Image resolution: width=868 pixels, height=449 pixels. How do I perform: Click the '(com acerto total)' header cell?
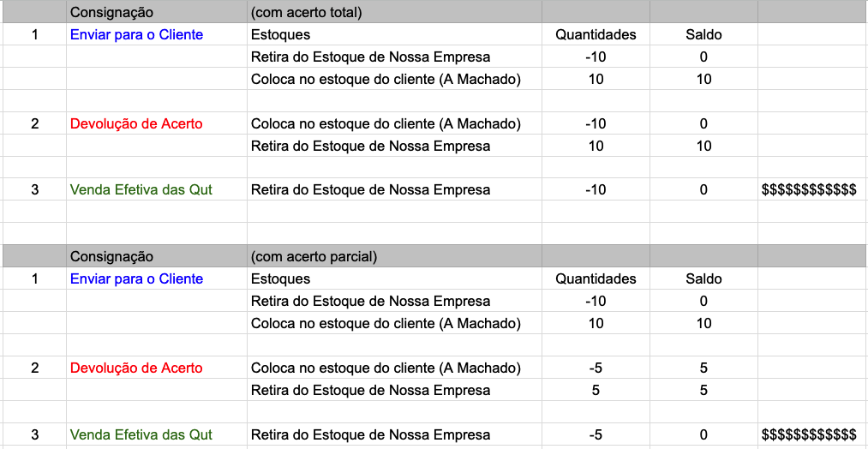coord(394,12)
